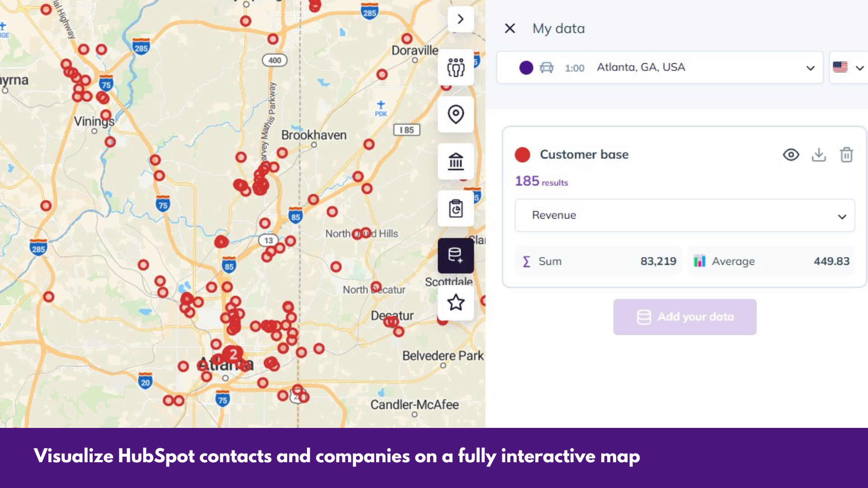Click the Sum revenue statistic
Image resolution: width=868 pixels, height=488 pixels.
[598, 261]
